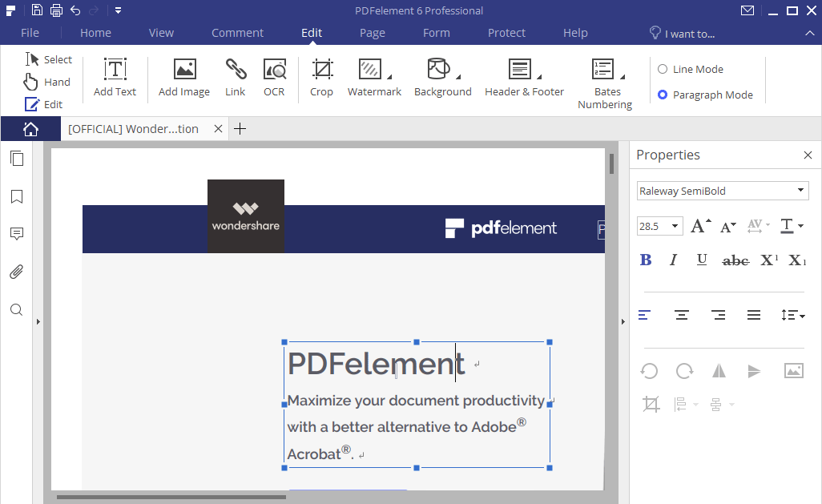Toggle subscript formatting
The width and height of the screenshot is (822, 504).
[797, 260]
